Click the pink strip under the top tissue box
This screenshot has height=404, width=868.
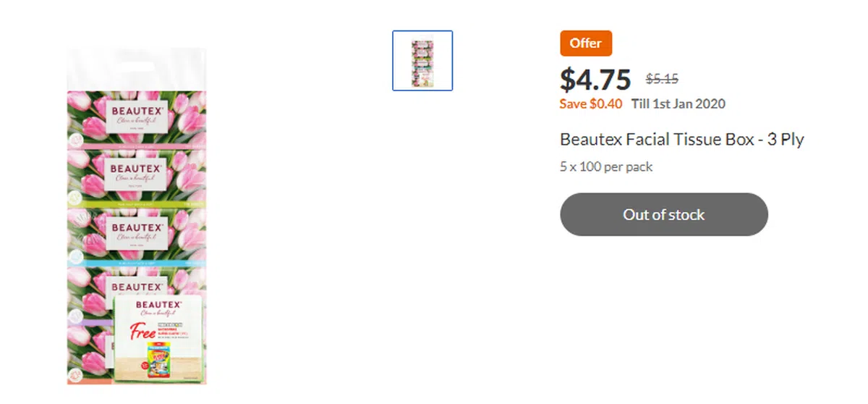pyautogui.click(x=137, y=146)
